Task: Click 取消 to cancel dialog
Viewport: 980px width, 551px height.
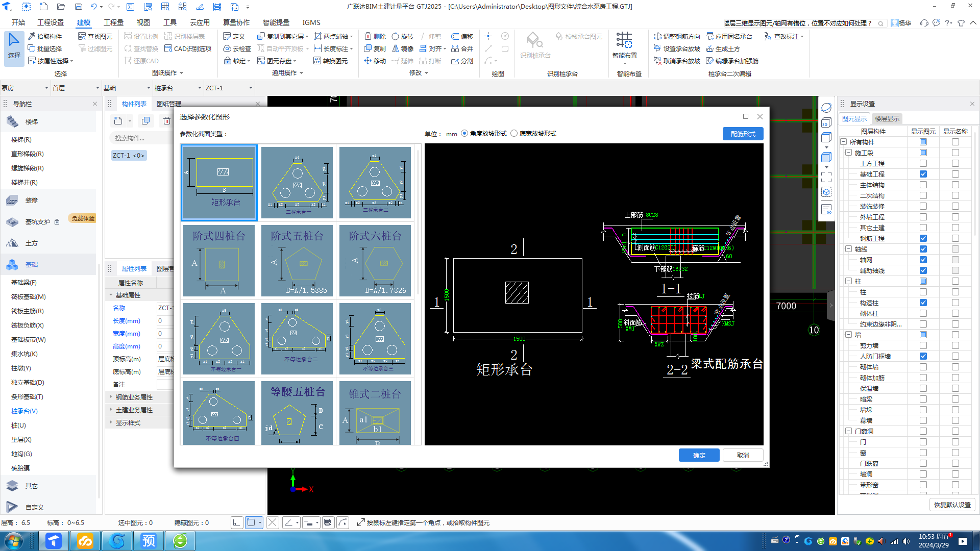Action: (743, 455)
